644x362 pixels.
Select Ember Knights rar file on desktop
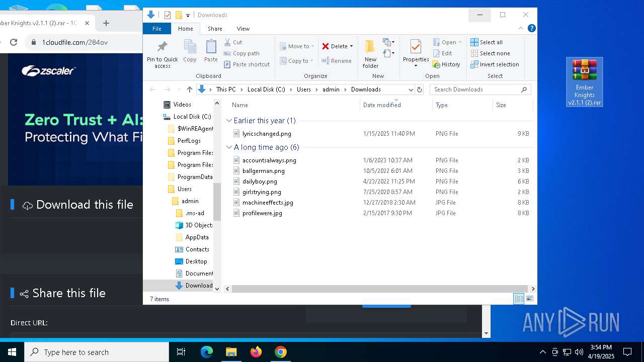(584, 82)
